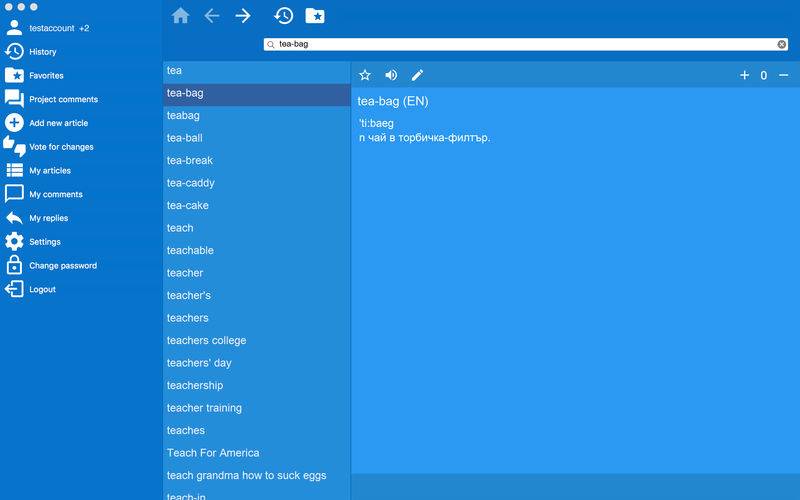Click the article title 'tea-bag (EN)'

(x=393, y=101)
